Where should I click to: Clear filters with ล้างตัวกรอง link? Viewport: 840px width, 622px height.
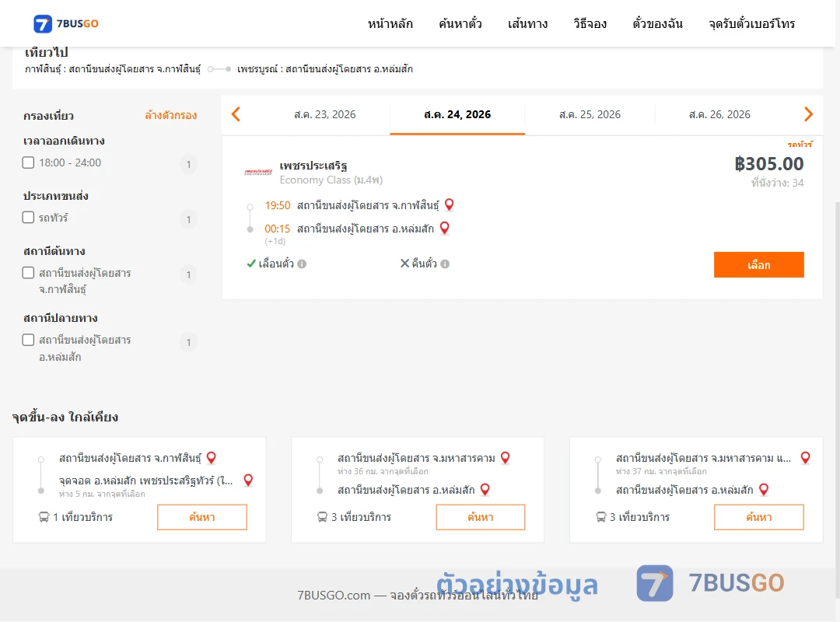point(171,115)
